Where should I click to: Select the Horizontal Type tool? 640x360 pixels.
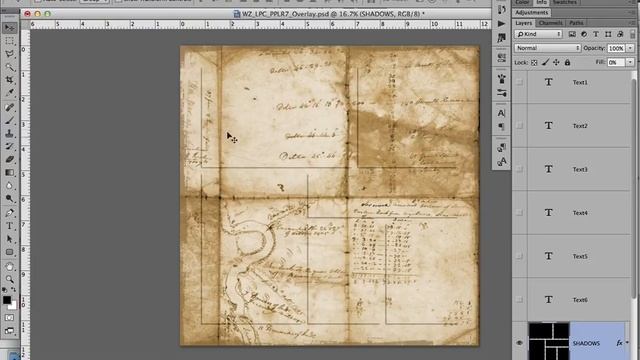pyautogui.click(x=9, y=226)
